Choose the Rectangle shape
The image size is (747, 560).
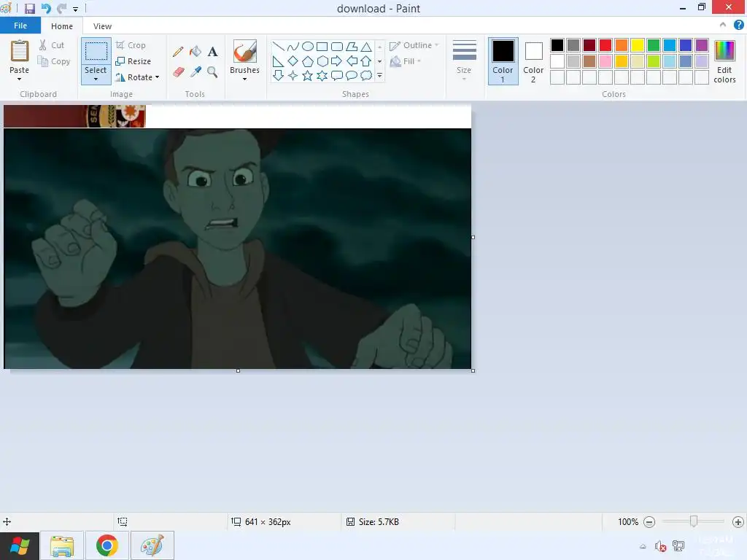(322, 46)
